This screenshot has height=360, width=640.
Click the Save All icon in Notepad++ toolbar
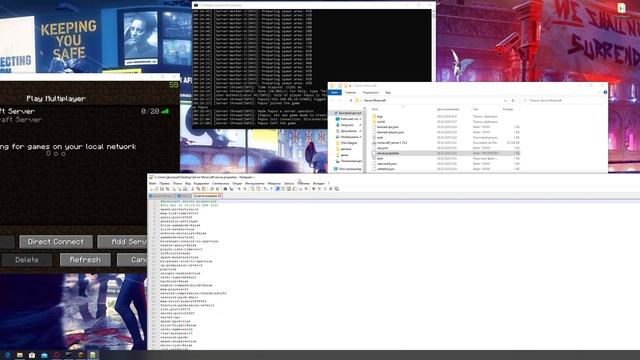point(167,189)
